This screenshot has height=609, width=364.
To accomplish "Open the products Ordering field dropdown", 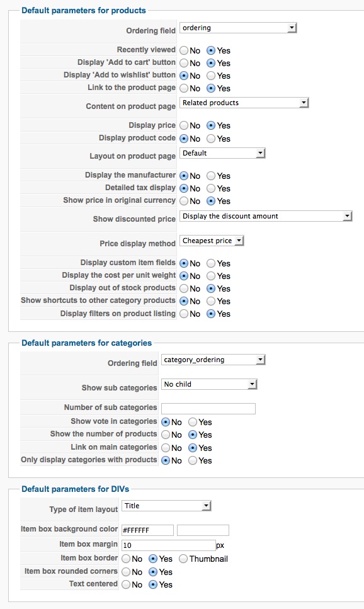I will (238, 28).
